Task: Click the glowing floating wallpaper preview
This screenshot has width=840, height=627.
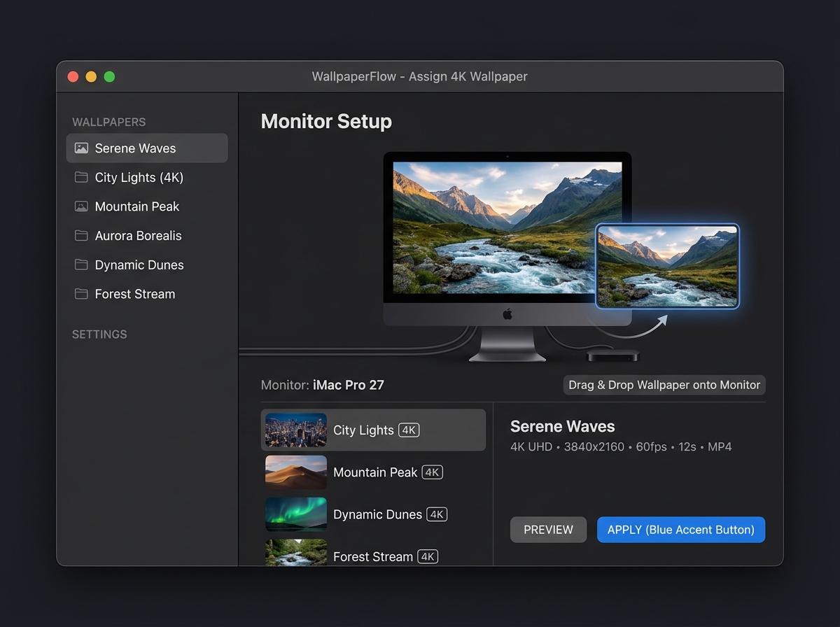Action: point(667,267)
